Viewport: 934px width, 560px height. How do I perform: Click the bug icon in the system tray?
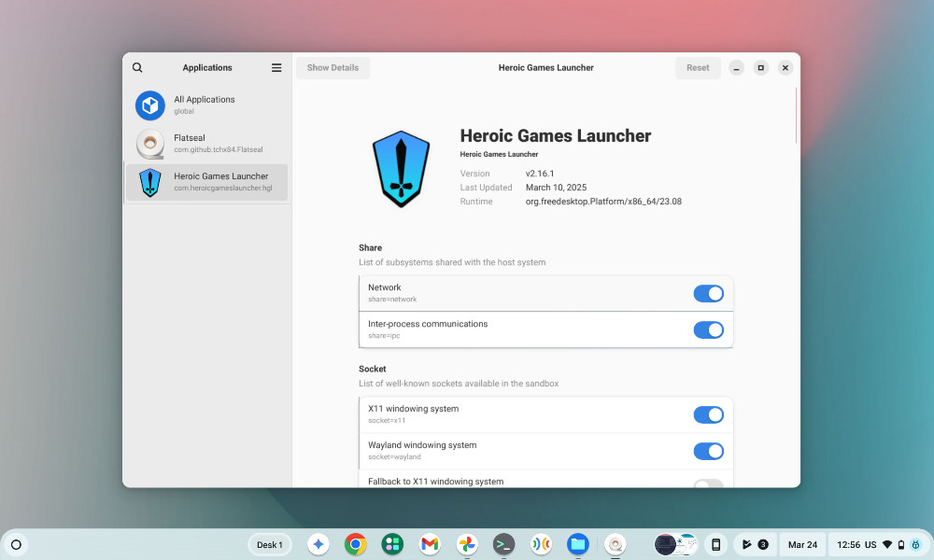tap(916, 544)
